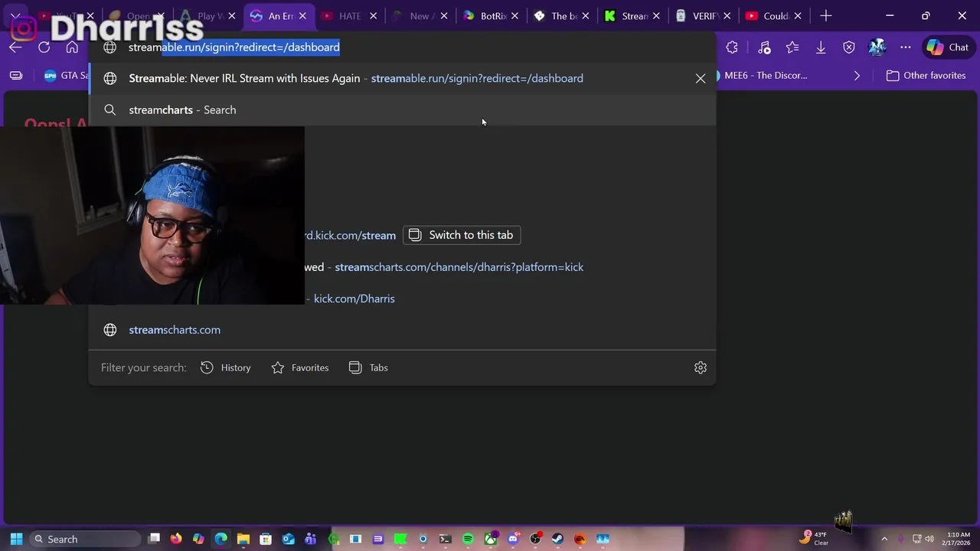Open GTA bookmark in favorites bar

click(66, 75)
